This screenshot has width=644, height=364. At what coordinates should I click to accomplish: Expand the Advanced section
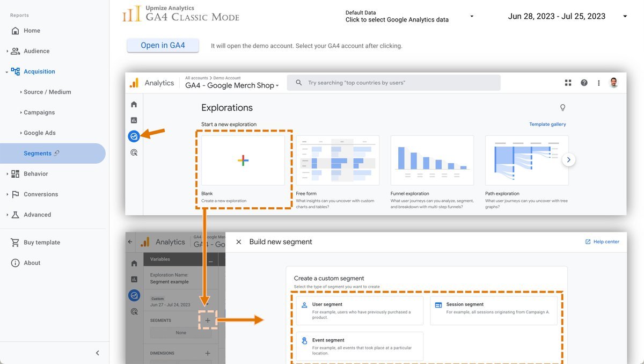point(8,215)
